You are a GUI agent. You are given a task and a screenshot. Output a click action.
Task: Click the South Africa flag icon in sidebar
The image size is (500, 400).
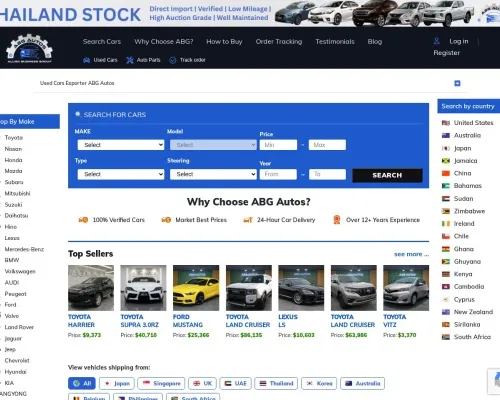(446, 337)
